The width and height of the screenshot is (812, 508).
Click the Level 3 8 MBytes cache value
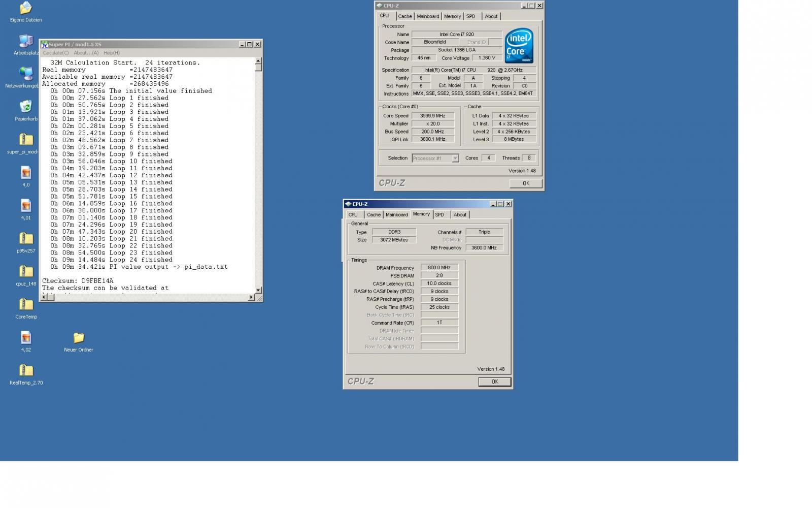point(514,139)
